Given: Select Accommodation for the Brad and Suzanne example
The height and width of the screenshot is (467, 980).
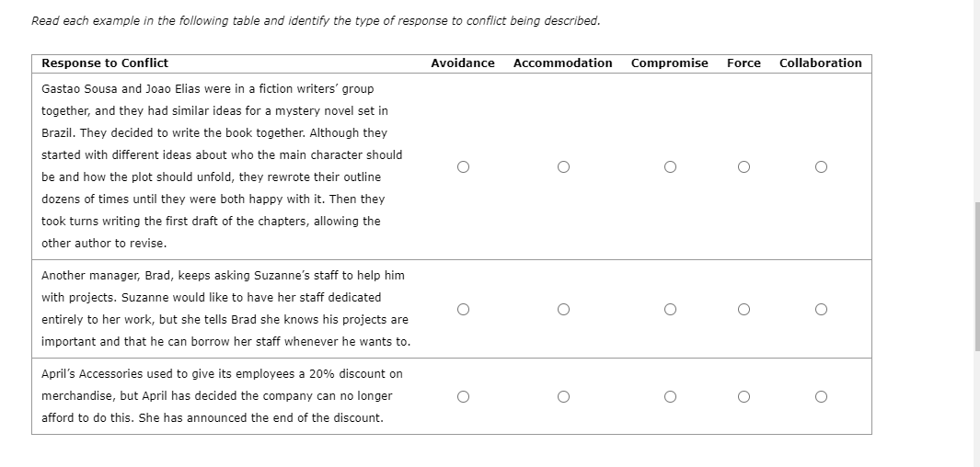Looking at the screenshot, I should pyautogui.click(x=563, y=310).
